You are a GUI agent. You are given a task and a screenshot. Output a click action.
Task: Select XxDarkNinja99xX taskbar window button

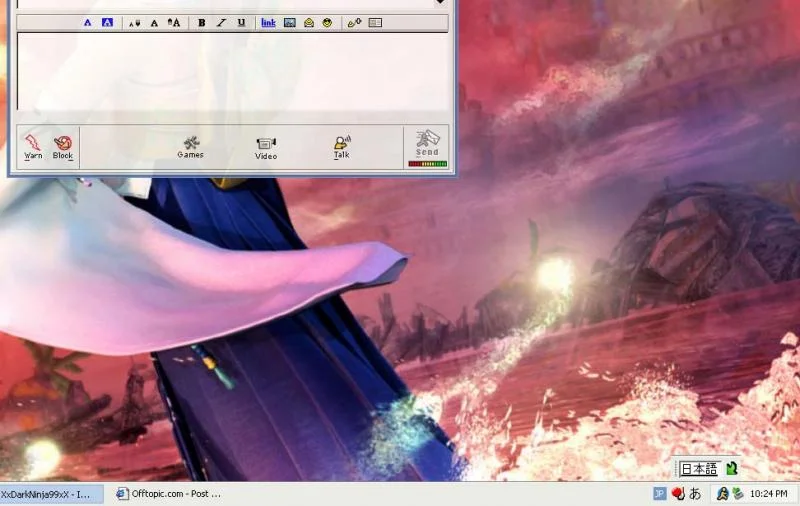pos(51,494)
